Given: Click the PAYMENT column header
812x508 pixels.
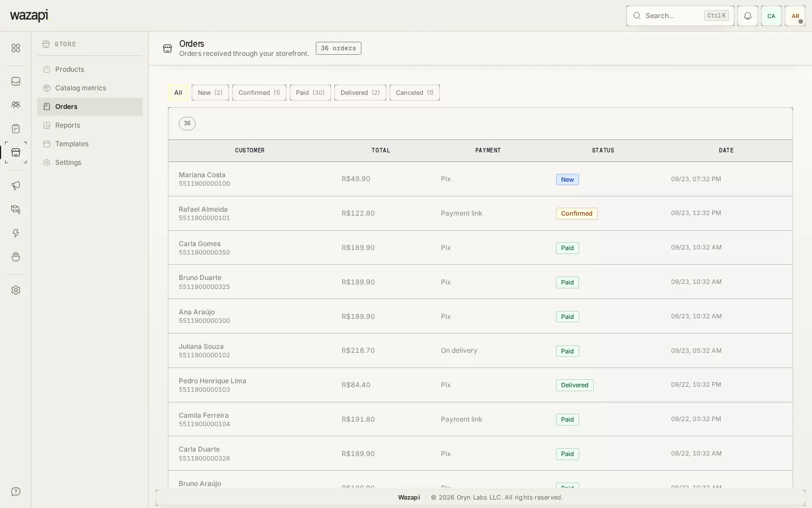Looking at the screenshot, I should point(488,151).
